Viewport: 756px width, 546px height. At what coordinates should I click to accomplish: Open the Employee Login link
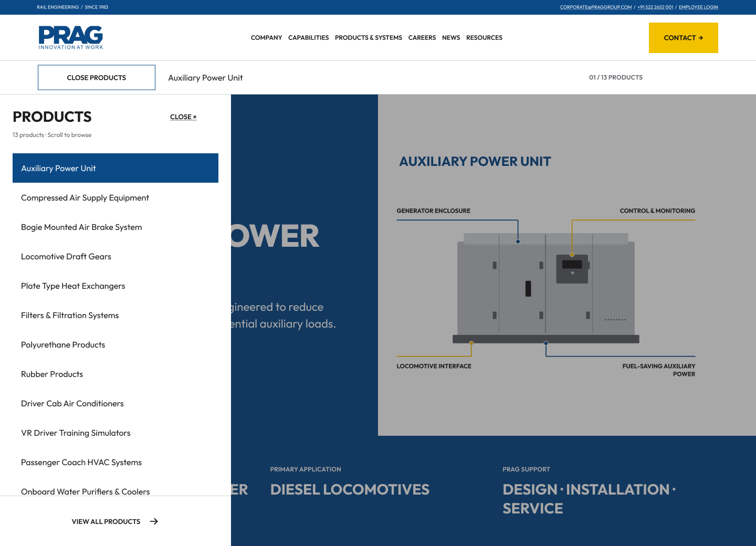pyautogui.click(x=698, y=7)
